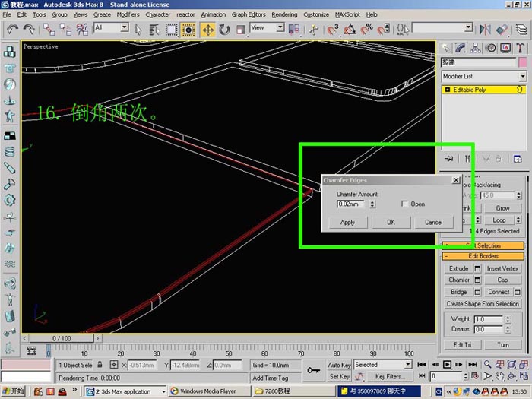Open Select by Name list icon
Screen dimensions: 532x399
click(x=154, y=30)
